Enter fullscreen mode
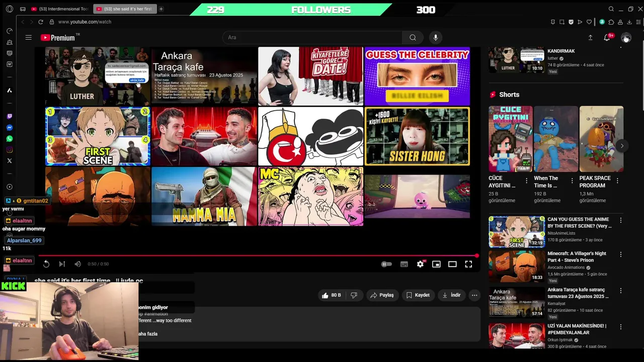Image resolution: width=644 pixels, height=362 pixels. pos(468,264)
